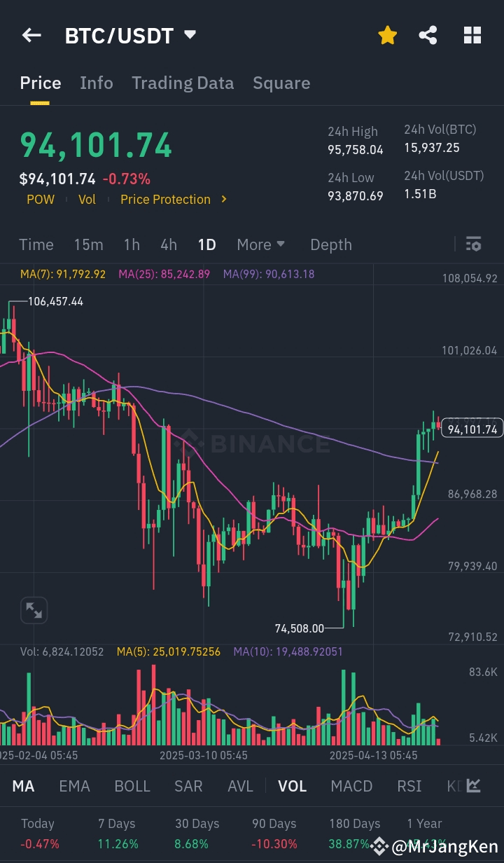Expand Price Protection chevron
The image size is (504, 863).
tap(224, 199)
